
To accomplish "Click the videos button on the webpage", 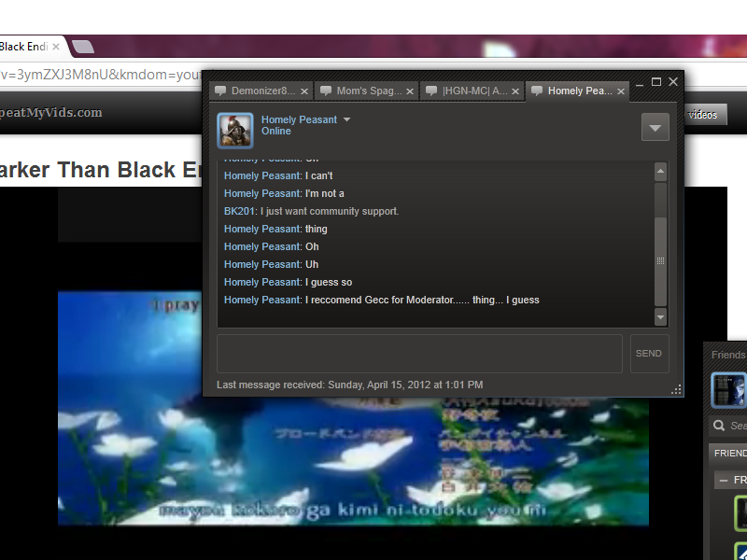I will pos(706,114).
